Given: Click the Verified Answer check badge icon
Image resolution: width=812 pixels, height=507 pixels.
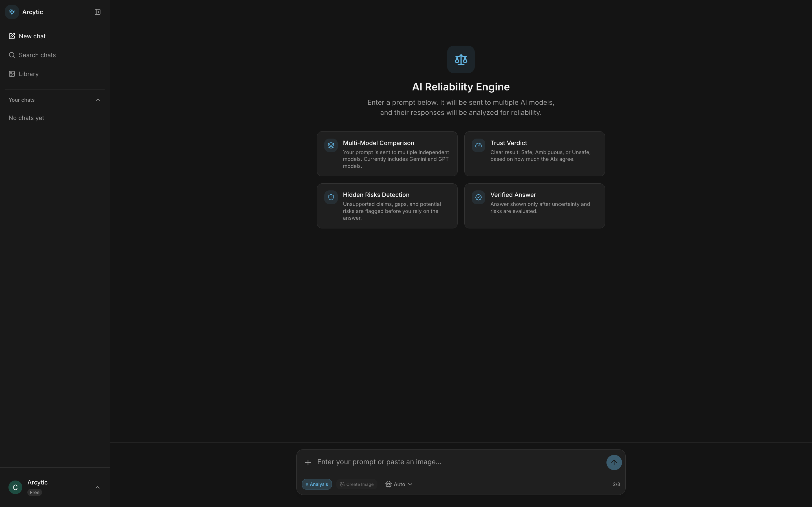Looking at the screenshot, I should pyautogui.click(x=478, y=197).
